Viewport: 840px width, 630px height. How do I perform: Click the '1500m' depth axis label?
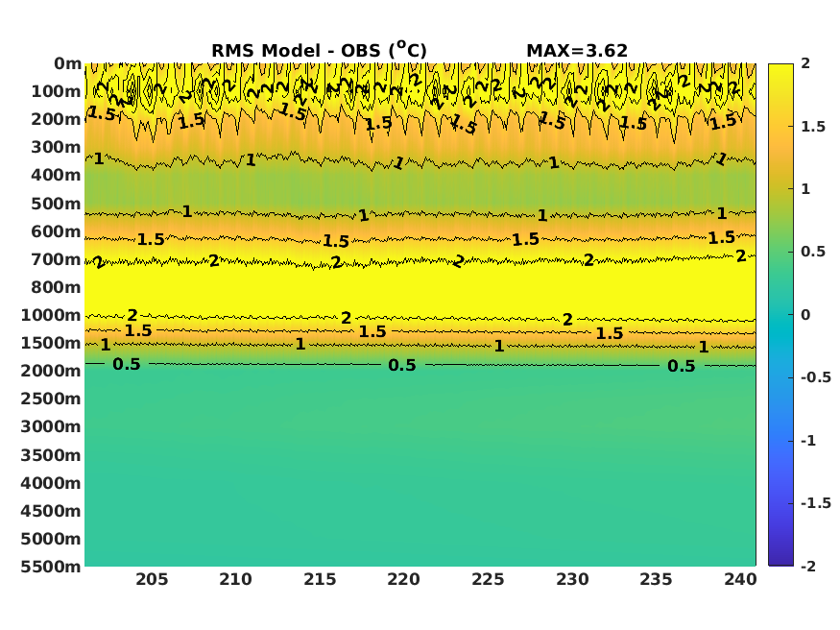click(52, 344)
